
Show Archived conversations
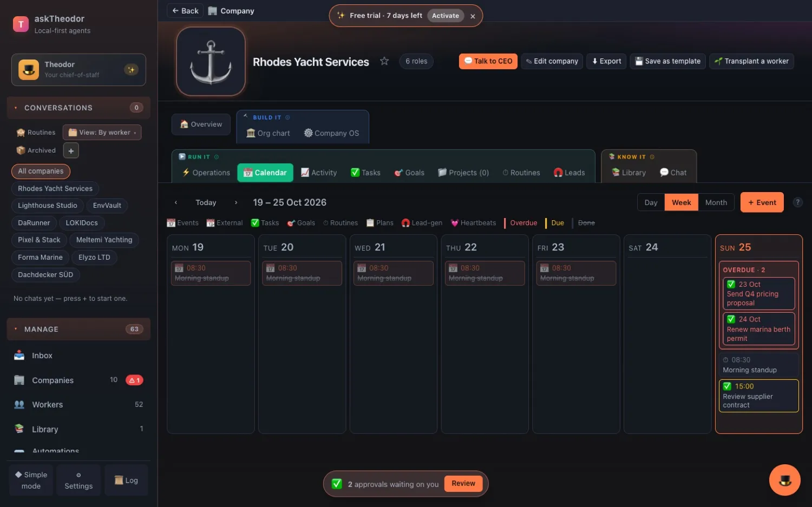click(x=36, y=150)
